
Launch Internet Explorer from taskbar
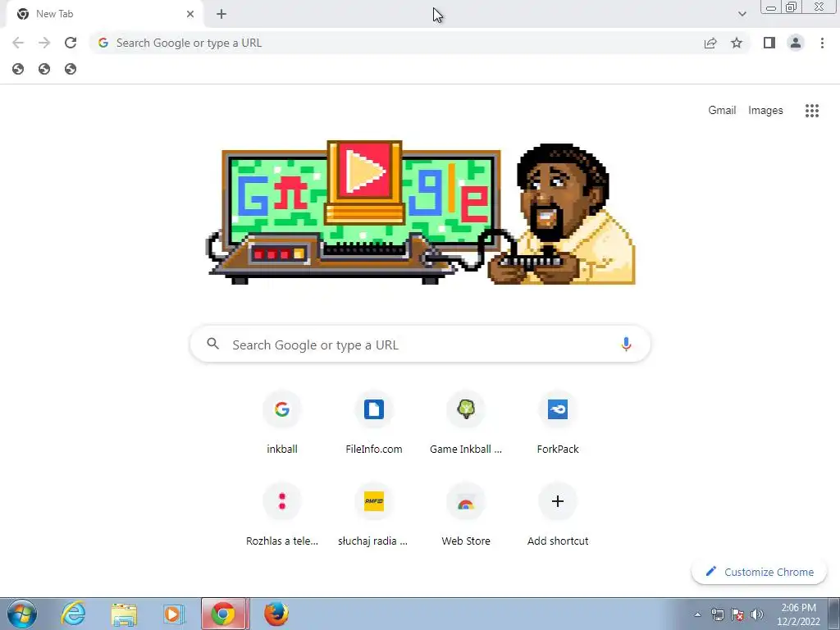73,614
